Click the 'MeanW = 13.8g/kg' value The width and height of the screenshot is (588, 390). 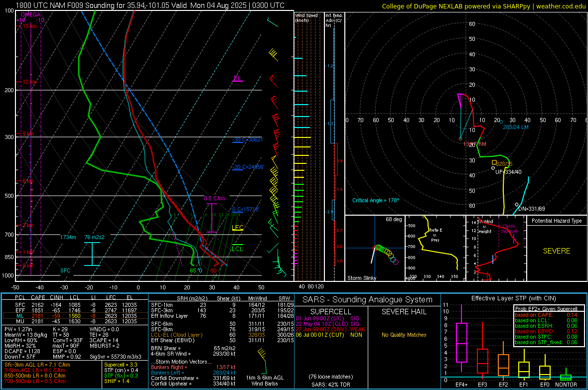click(x=25, y=335)
